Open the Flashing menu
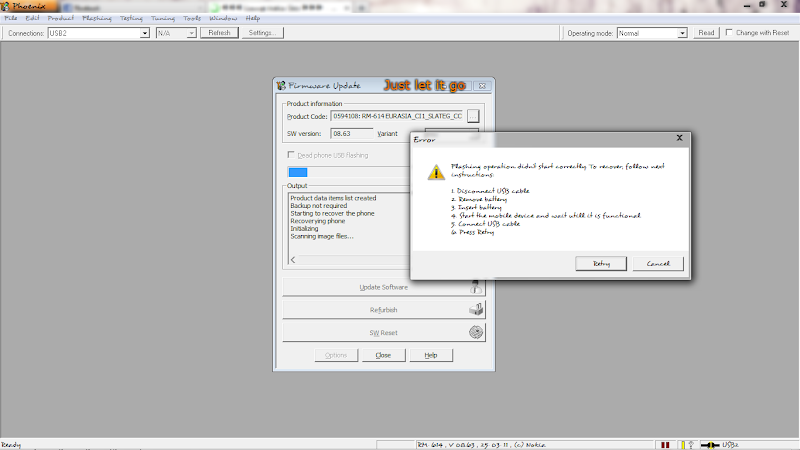 [x=97, y=18]
